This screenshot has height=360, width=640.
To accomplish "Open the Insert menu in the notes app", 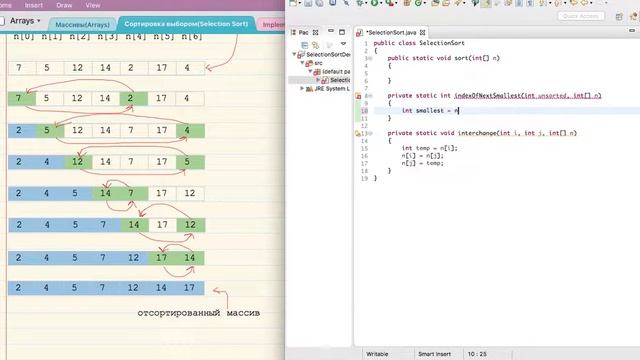I will point(33,5).
